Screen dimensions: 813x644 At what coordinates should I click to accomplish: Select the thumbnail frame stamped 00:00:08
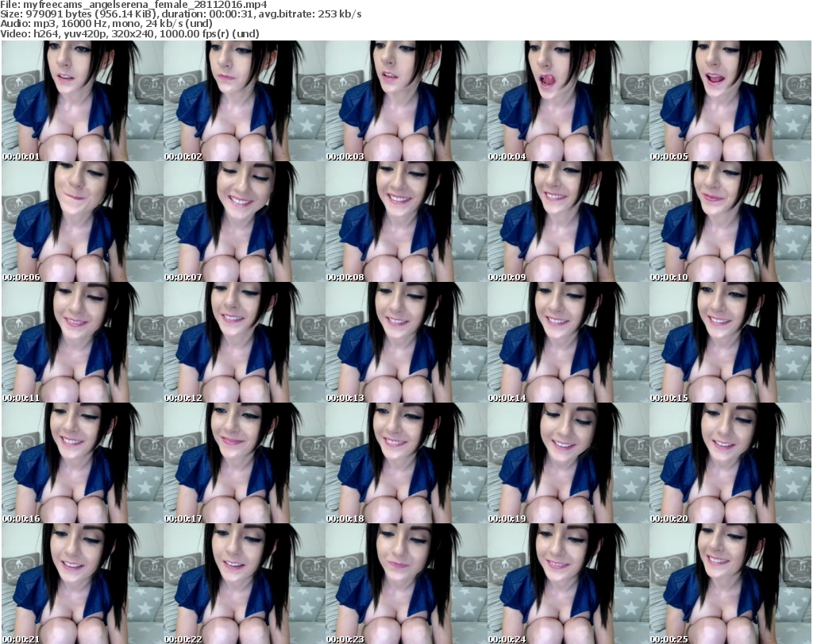[406, 222]
